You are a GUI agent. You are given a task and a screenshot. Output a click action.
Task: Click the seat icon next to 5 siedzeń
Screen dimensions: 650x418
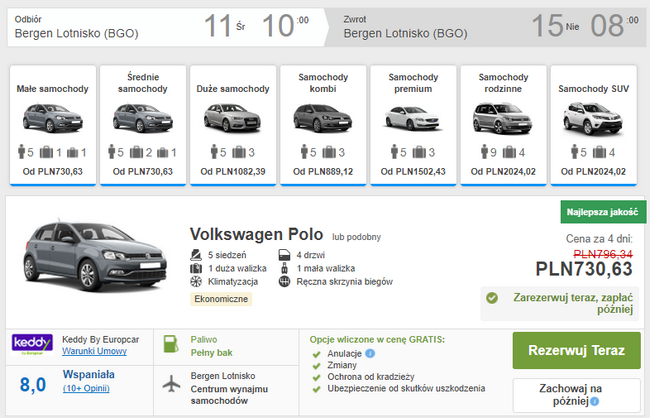coord(196,255)
